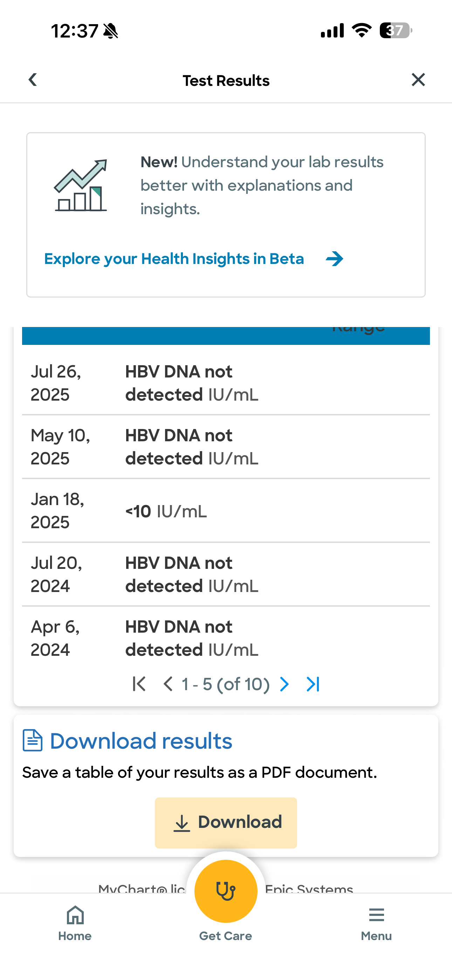
Task: Select the Apr 6, 2024 result row
Action: (x=226, y=638)
